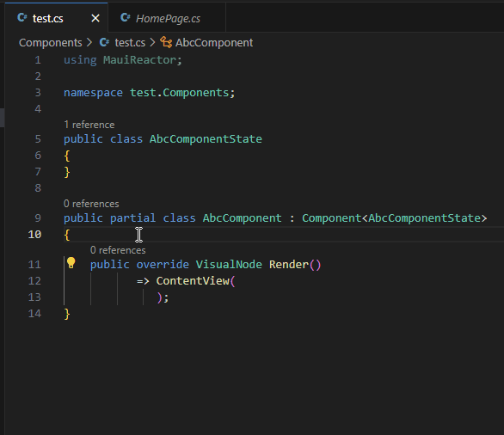Viewport: 504px width, 435px height.
Task: Click line number 5 in the gutter
Action: tap(38, 139)
